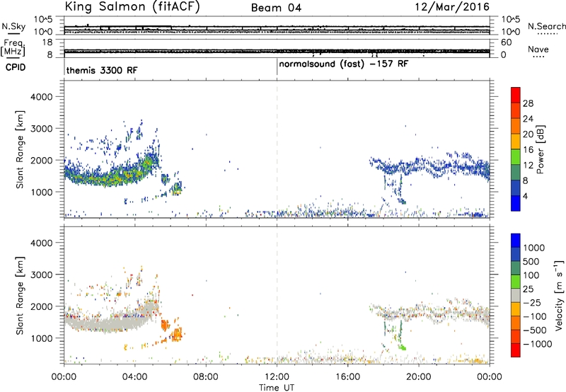Click the 04:00 time tick label
The width and height of the screenshot is (566, 392).
pos(134,377)
